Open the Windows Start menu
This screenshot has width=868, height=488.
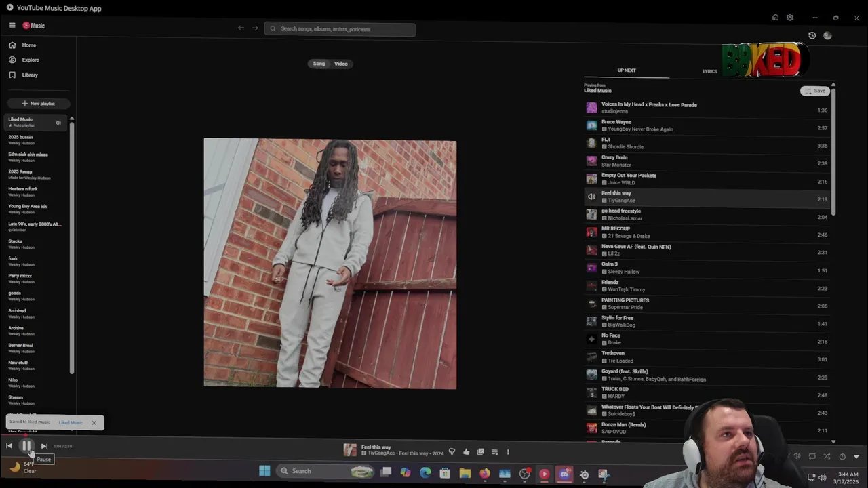[264, 471]
